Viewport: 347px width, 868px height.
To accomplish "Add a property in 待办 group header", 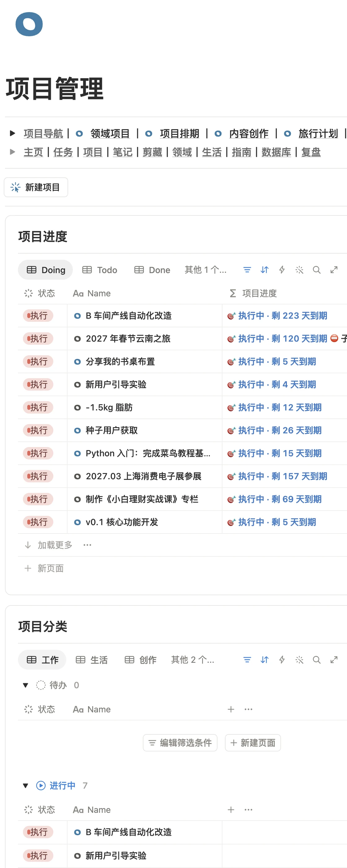I will (x=231, y=709).
